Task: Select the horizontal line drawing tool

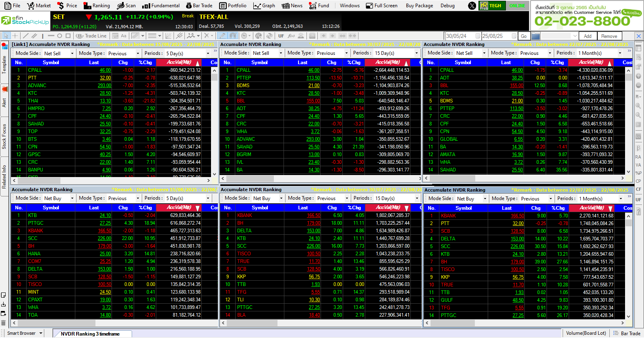Action: (x=51, y=36)
